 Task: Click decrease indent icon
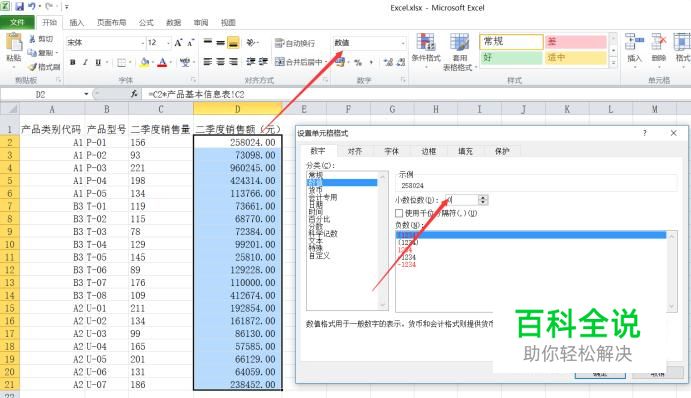coord(251,62)
